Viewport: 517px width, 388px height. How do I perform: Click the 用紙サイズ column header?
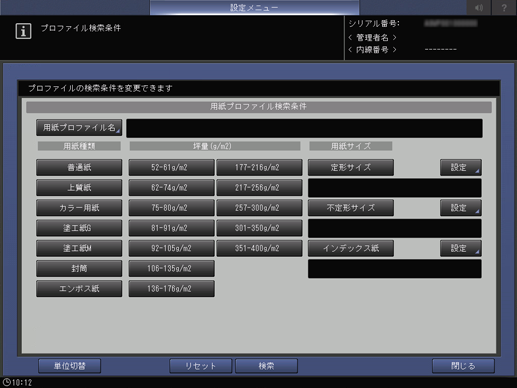click(x=351, y=146)
